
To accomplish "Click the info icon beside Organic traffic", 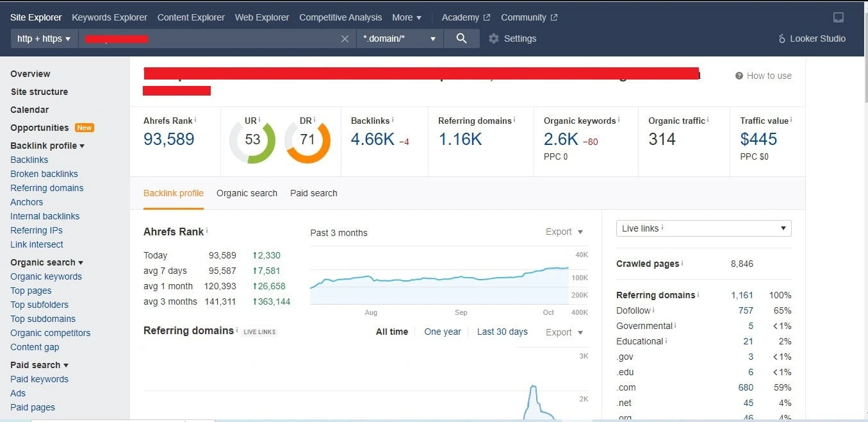I will point(708,120).
